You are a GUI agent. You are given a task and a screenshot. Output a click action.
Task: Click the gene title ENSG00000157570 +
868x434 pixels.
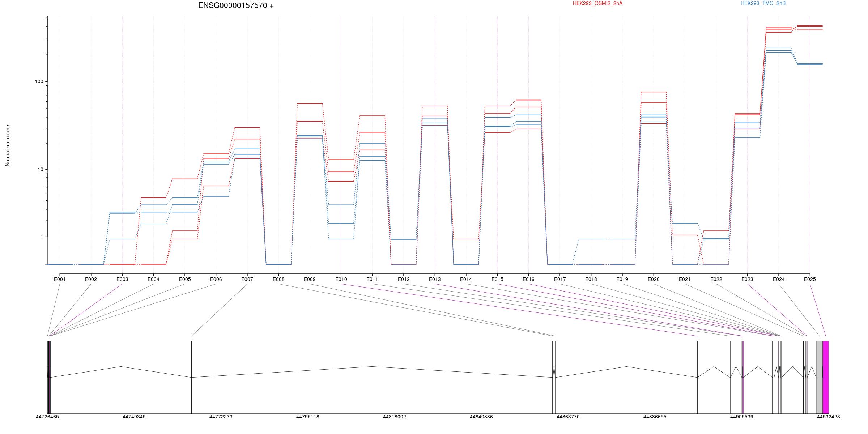point(236,5)
